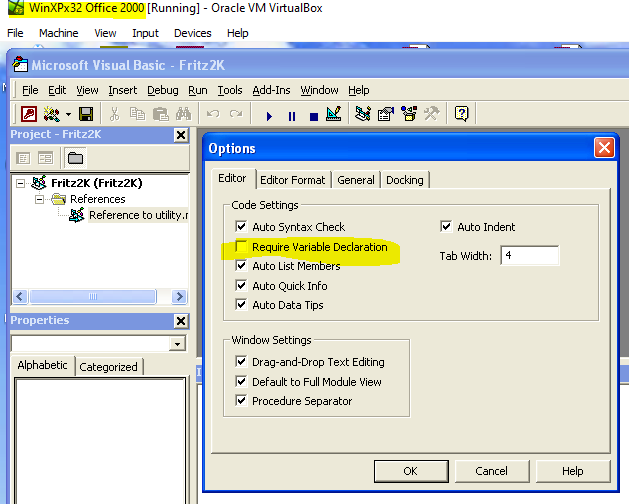Open the Insert menu

(x=122, y=90)
